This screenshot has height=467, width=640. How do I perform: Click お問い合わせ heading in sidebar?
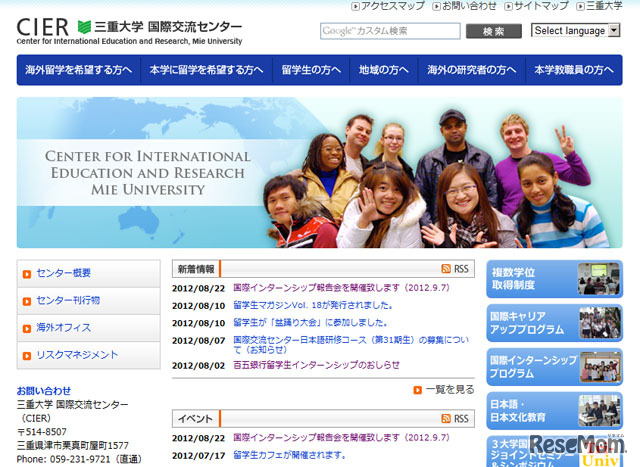(x=44, y=391)
